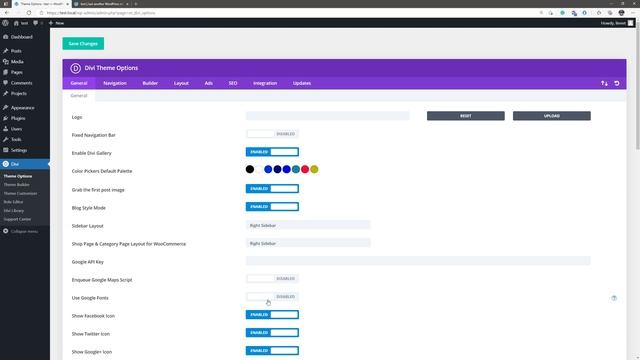Toggle Show Facebook Icon switch
This screenshot has height=360, width=640.
pyautogui.click(x=272, y=315)
